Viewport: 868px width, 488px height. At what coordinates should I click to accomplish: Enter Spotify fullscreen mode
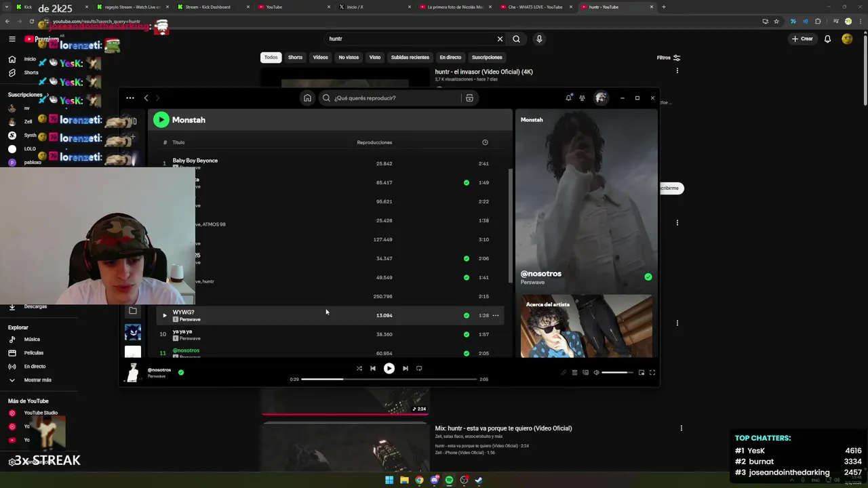652,373
